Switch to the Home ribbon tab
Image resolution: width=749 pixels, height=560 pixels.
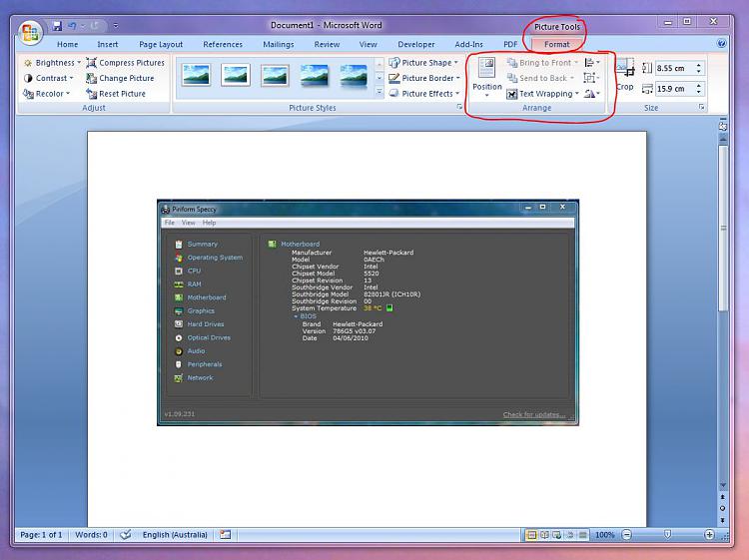(x=67, y=44)
